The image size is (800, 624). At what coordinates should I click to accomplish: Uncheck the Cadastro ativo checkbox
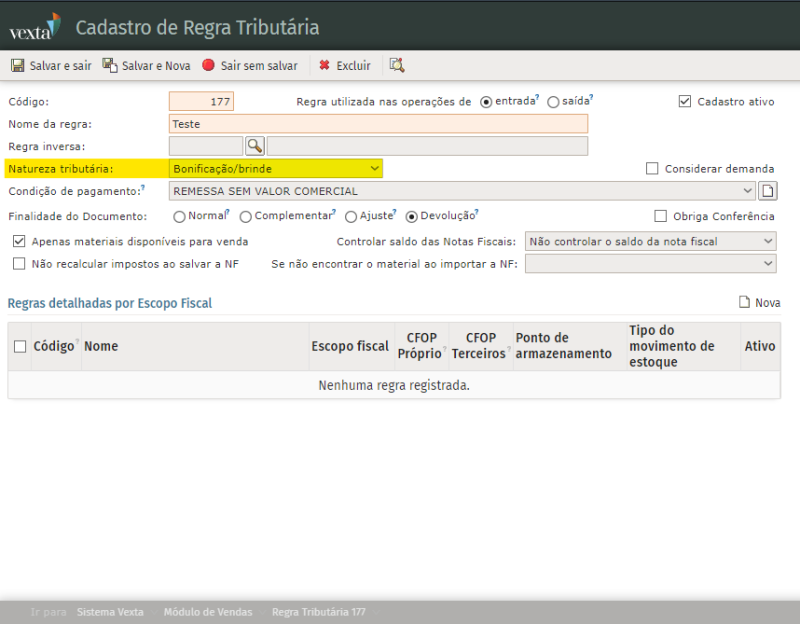[685, 101]
